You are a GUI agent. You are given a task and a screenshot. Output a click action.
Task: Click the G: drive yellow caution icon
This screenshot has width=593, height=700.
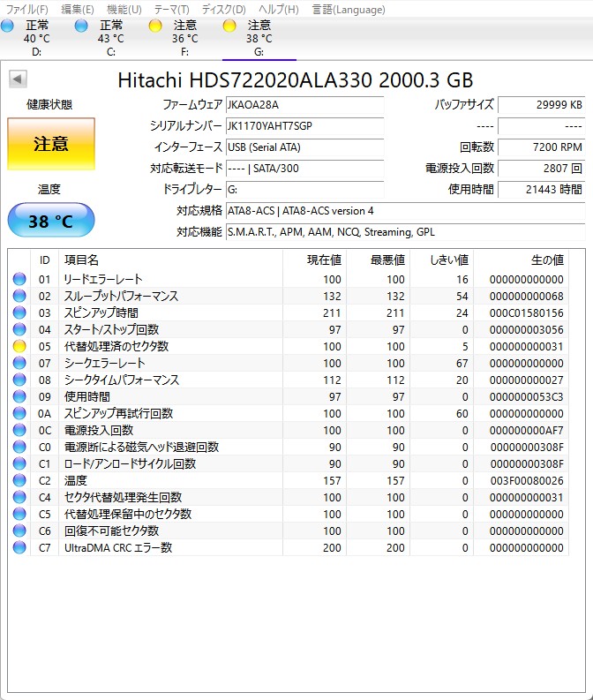(230, 26)
